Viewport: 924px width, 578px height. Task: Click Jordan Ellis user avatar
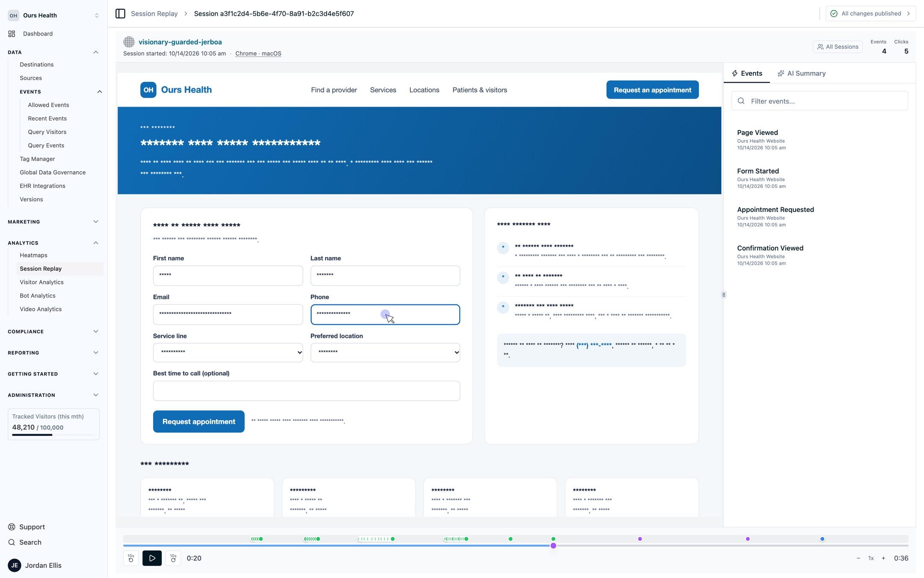click(x=15, y=566)
